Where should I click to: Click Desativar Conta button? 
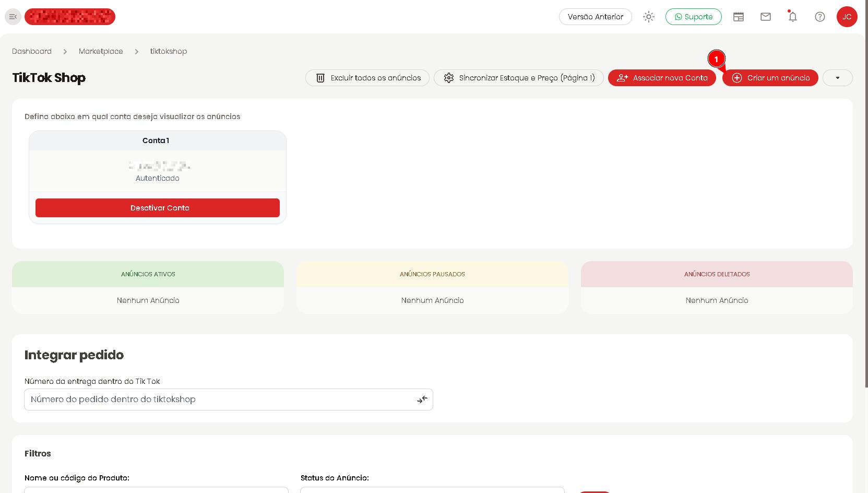tap(158, 208)
